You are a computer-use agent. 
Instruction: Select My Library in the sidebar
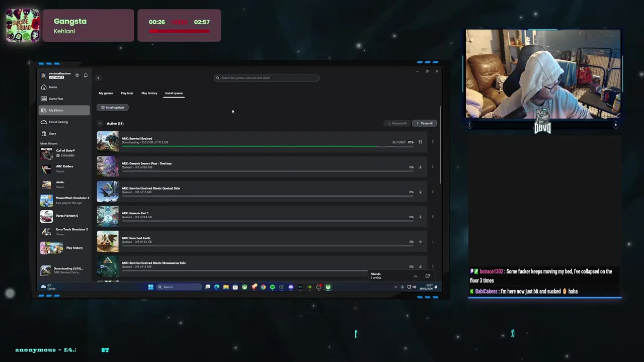(64, 110)
